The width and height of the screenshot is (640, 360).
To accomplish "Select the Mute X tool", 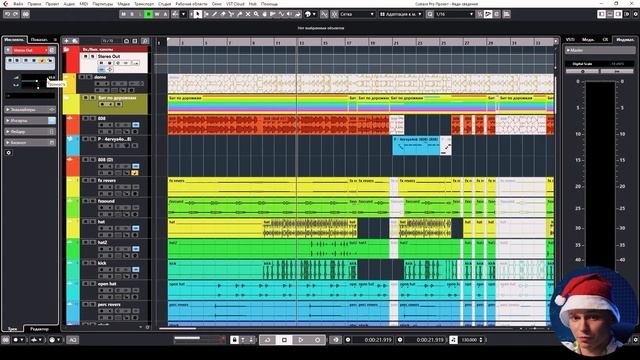I will click(248, 14).
